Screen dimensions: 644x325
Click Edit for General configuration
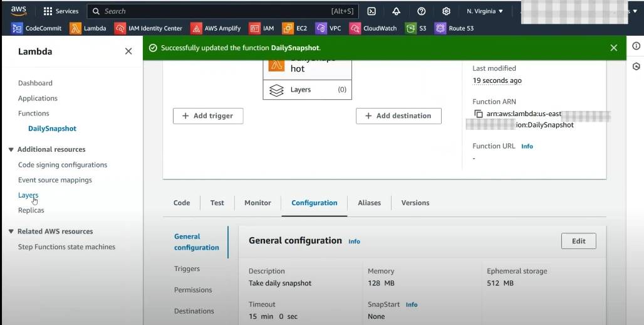coord(578,241)
